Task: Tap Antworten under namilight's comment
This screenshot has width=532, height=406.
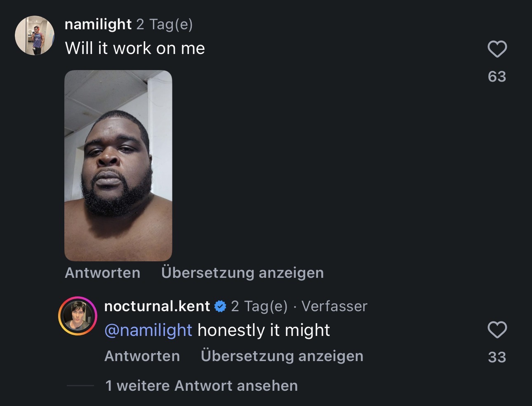Action: point(103,273)
